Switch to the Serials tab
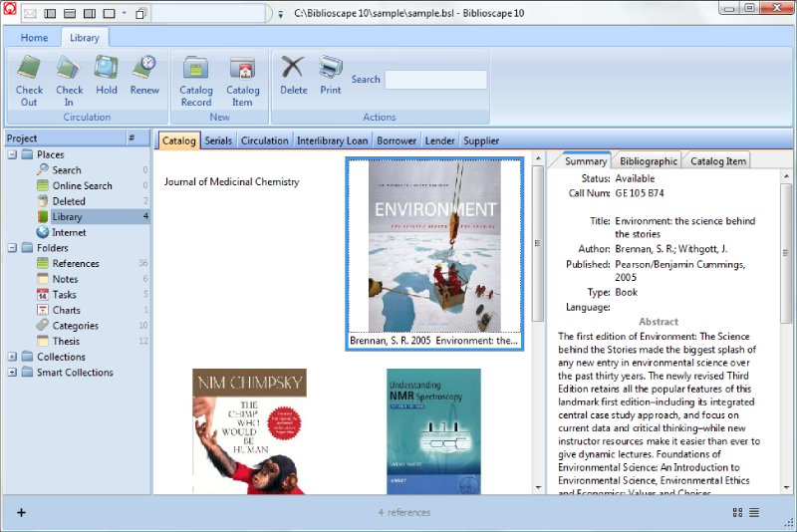Viewport: 797px width, 532px height. pos(218,140)
